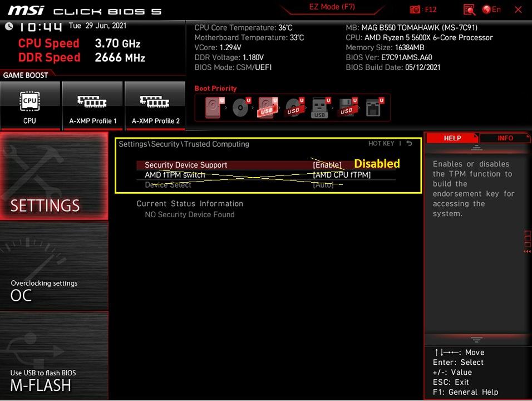Screen dimensions: 532x401
Task: Click the BIOS Ver E7C91AMS.A60 text
Action: (389, 57)
